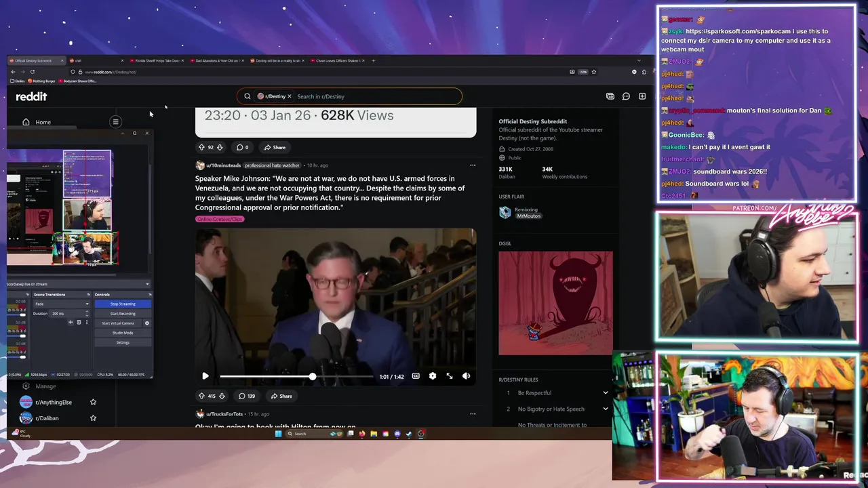Open comments of the zero-comment post

click(x=242, y=147)
